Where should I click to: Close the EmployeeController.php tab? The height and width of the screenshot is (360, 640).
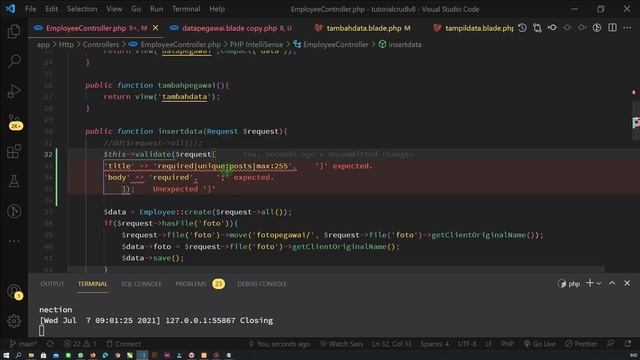(x=156, y=28)
